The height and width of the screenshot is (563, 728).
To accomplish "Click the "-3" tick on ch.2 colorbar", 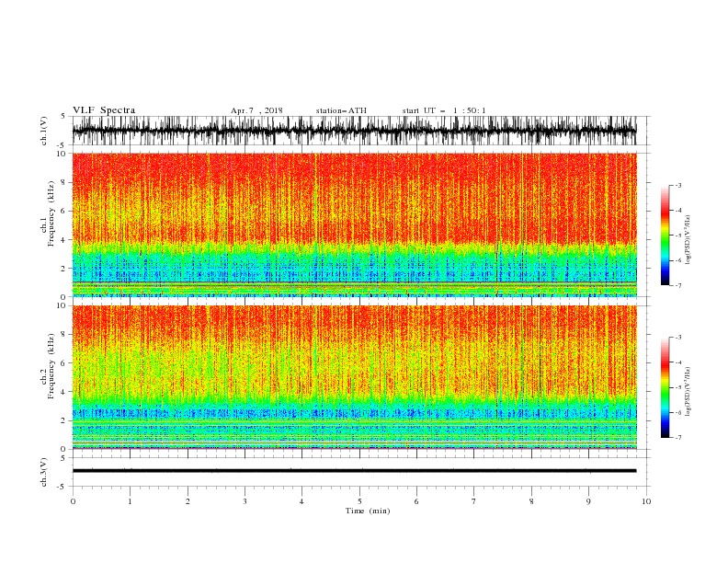I will [x=677, y=338].
